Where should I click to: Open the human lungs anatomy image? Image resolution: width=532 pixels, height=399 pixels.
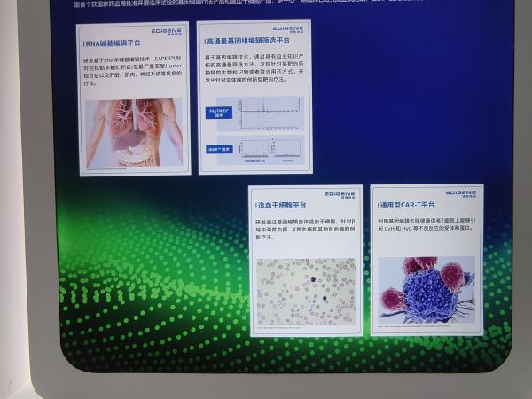133,132
